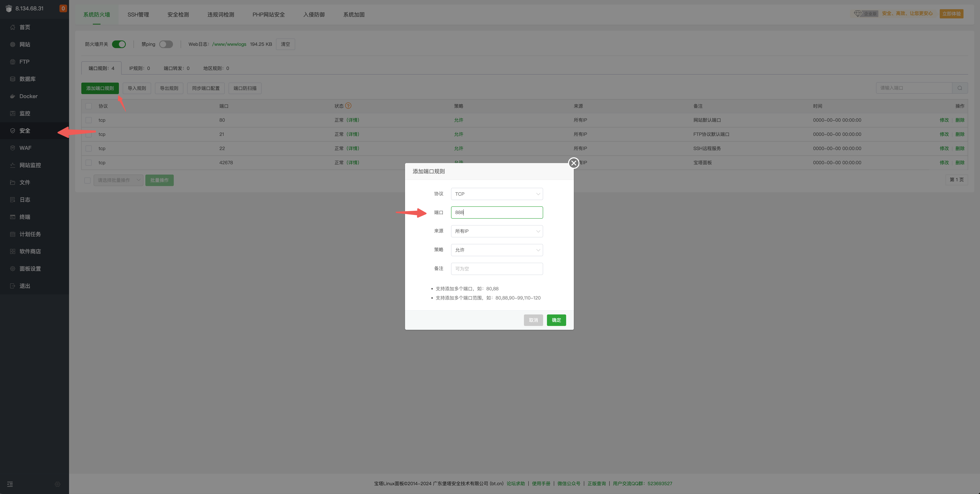Collapse the sidebar menu icon at bottom
The image size is (980, 494).
(10, 484)
